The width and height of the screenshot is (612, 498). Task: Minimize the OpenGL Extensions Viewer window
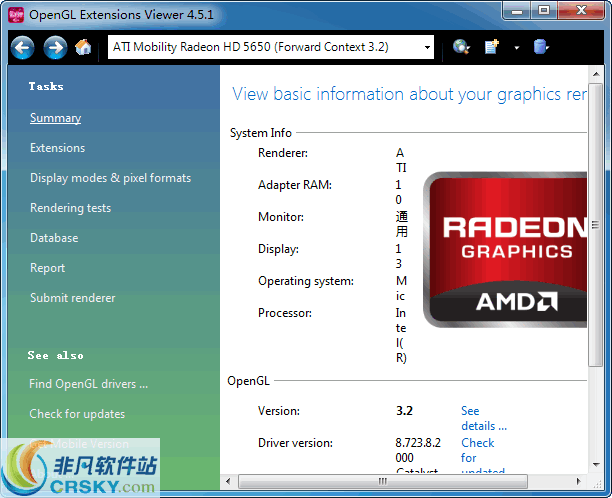point(516,11)
